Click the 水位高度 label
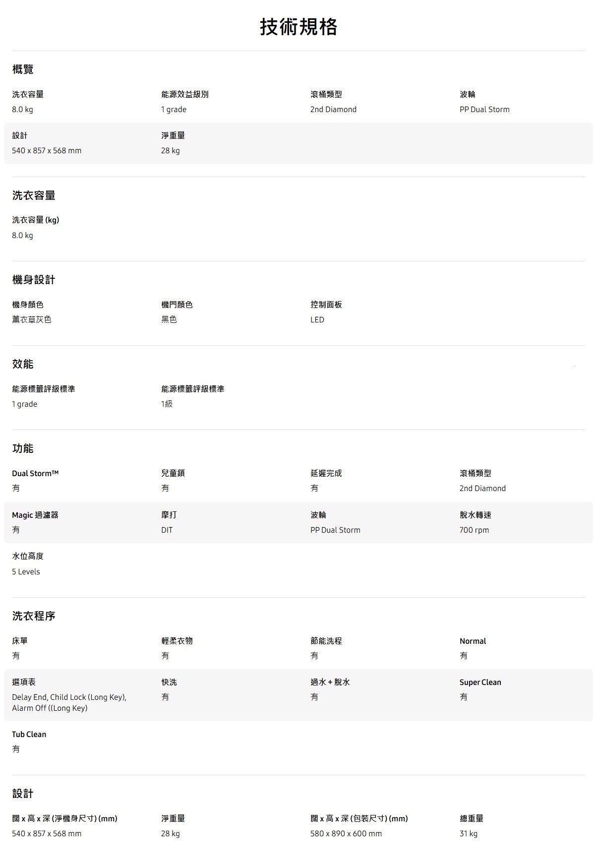Screen dimensions: 595x868 (x=28, y=556)
